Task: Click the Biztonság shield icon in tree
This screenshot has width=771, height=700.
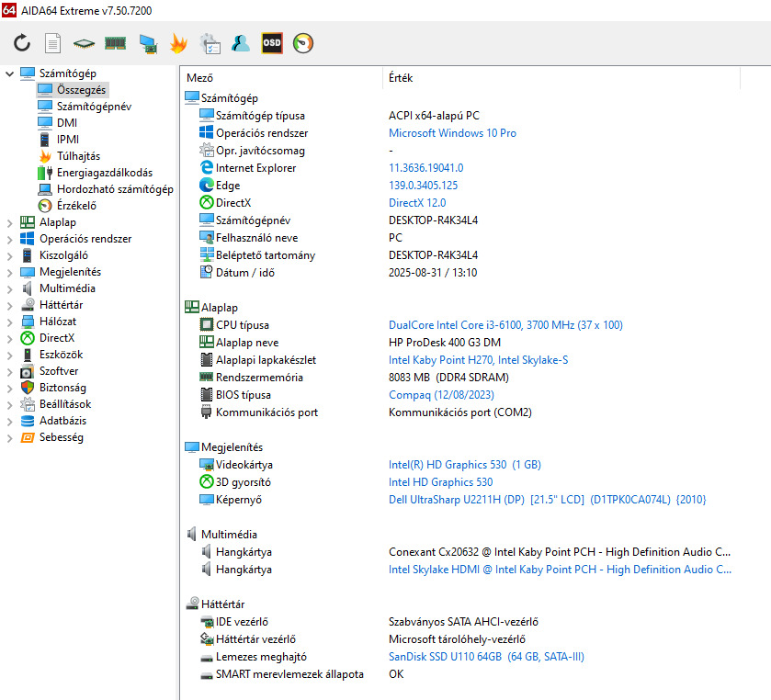Action: click(27, 388)
